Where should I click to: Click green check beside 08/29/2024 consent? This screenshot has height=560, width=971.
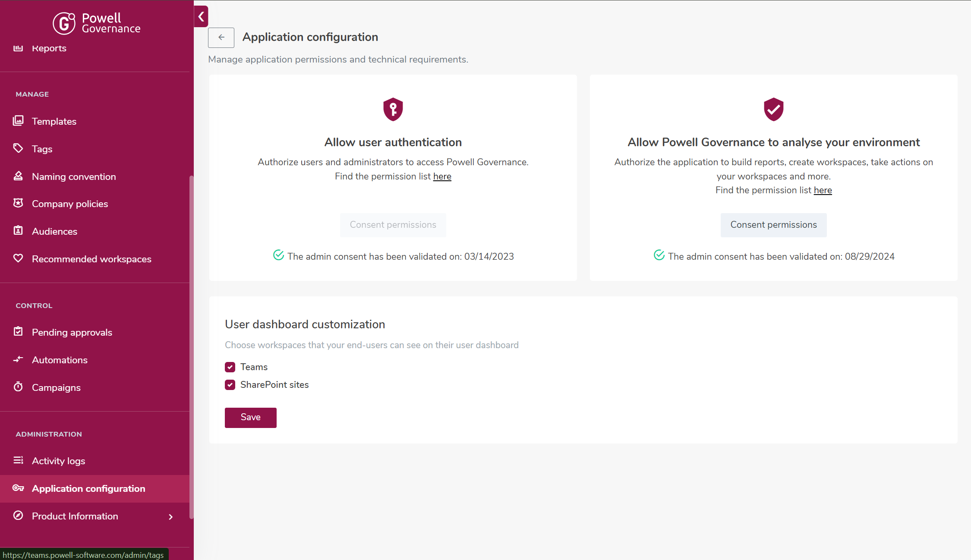click(x=659, y=255)
